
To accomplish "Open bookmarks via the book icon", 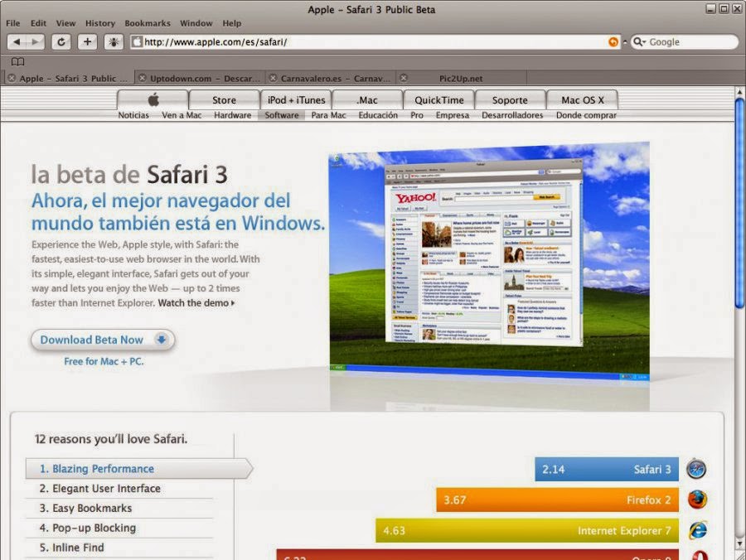I will (17, 62).
